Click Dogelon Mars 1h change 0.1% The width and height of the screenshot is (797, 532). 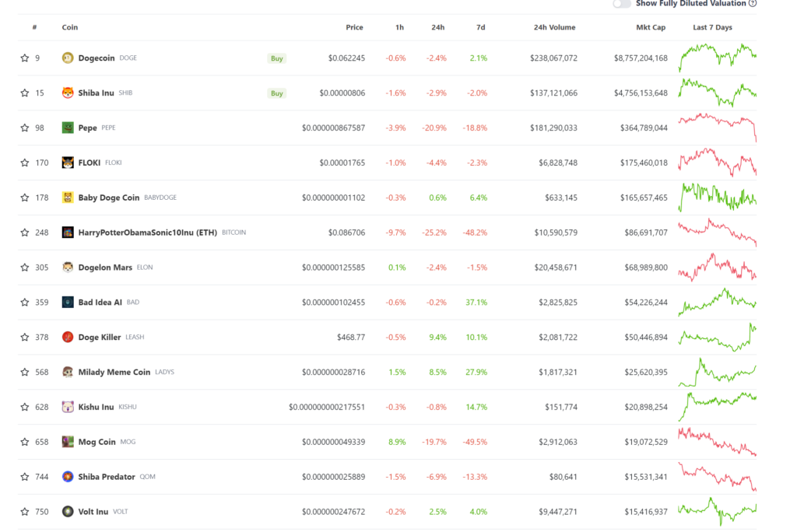pos(397,268)
